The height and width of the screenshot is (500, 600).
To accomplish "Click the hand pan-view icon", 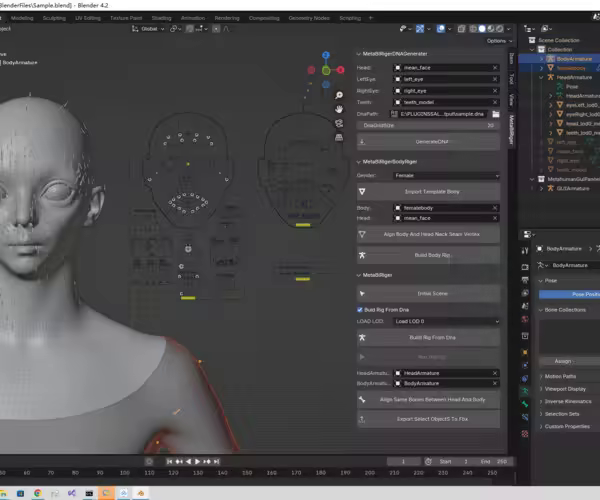I will [x=339, y=109].
